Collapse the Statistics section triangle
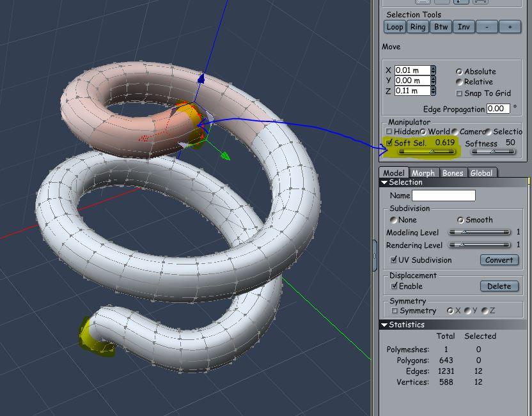The image size is (532, 416). (384, 325)
